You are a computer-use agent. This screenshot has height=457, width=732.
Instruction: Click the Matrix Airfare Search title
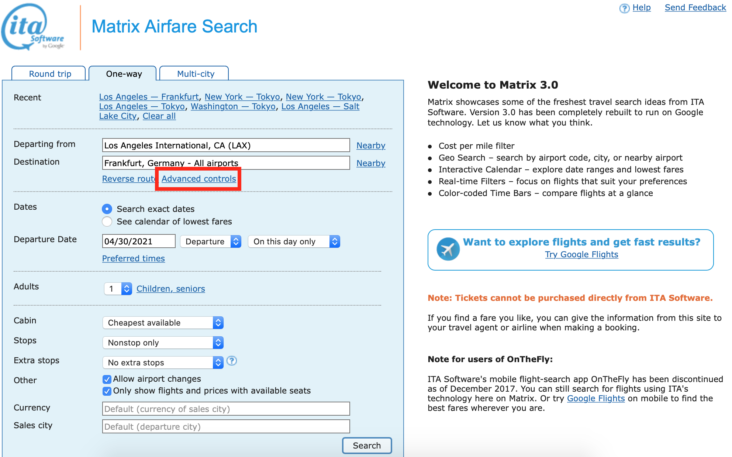click(x=174, y=27)
